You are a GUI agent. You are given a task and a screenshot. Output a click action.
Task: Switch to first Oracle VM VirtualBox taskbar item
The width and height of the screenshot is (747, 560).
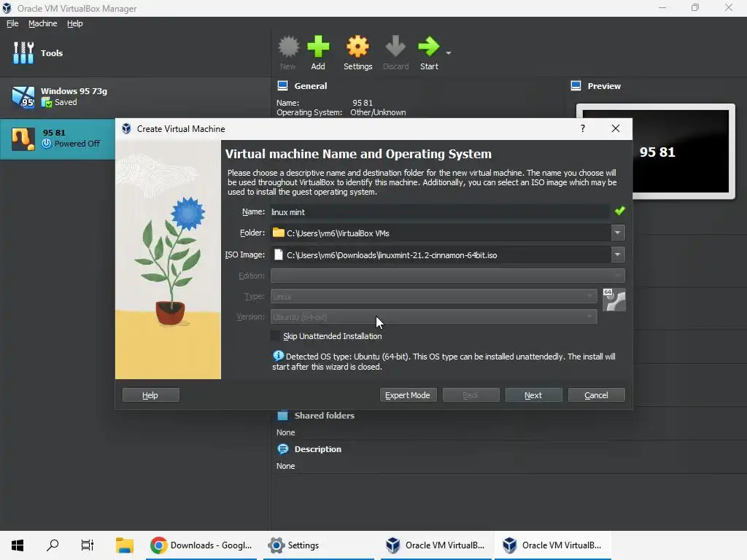pos(436,545)
